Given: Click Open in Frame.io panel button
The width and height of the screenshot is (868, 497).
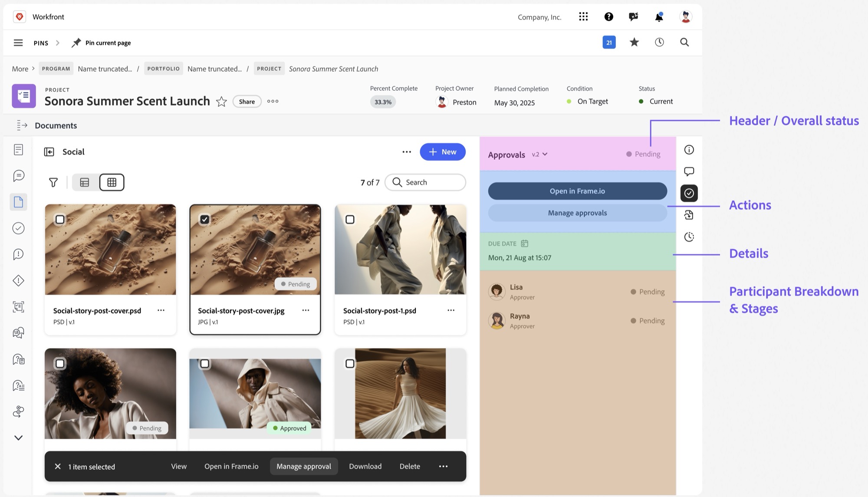Looking at the screenshot, I should coord(577,191).
